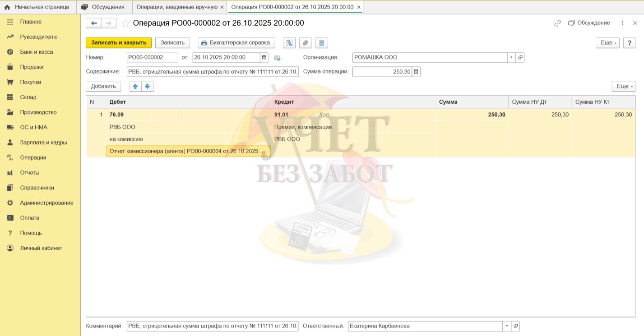
Task: Click the paperclip attached files icon
Action: pyautogui.click(x=306, y=43)
